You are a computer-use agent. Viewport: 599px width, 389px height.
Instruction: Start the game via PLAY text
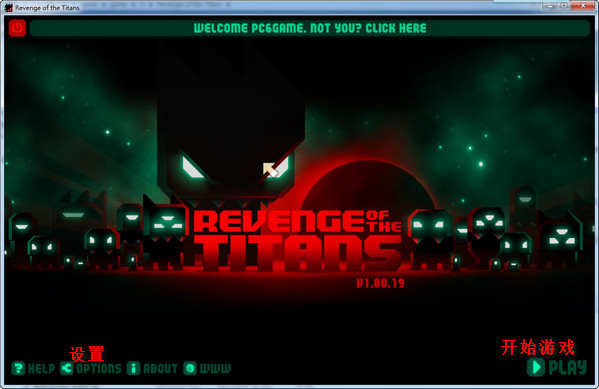point(568,367)
